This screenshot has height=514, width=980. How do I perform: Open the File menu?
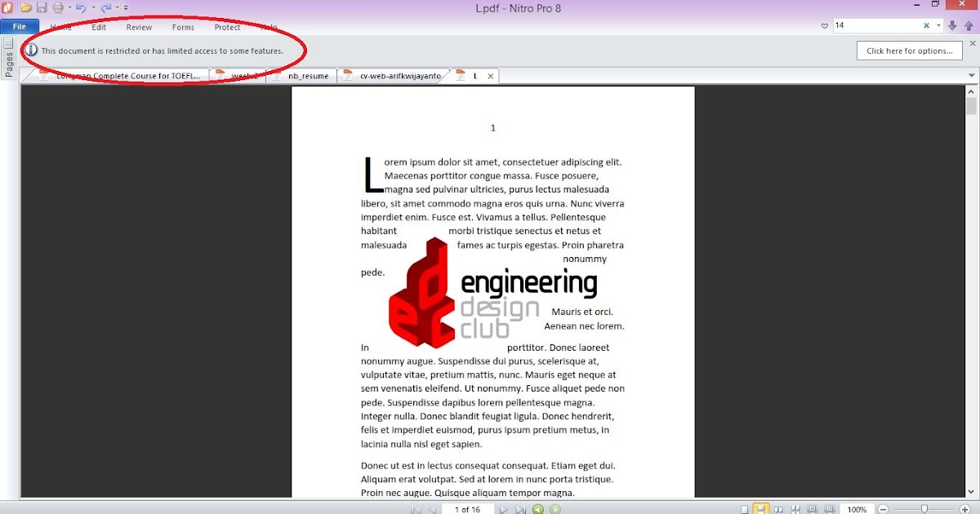20,27
